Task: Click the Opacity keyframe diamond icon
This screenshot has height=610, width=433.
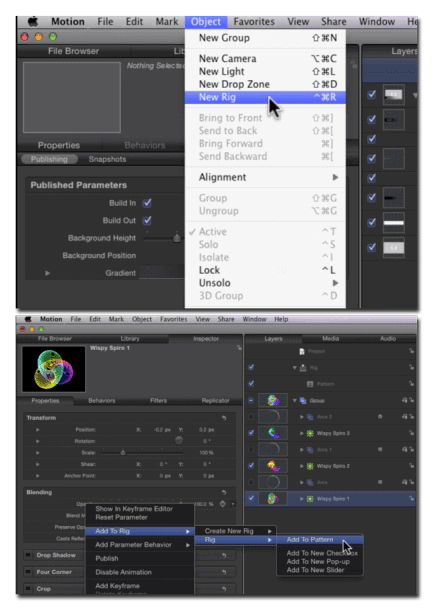Action: click(223, 504)
